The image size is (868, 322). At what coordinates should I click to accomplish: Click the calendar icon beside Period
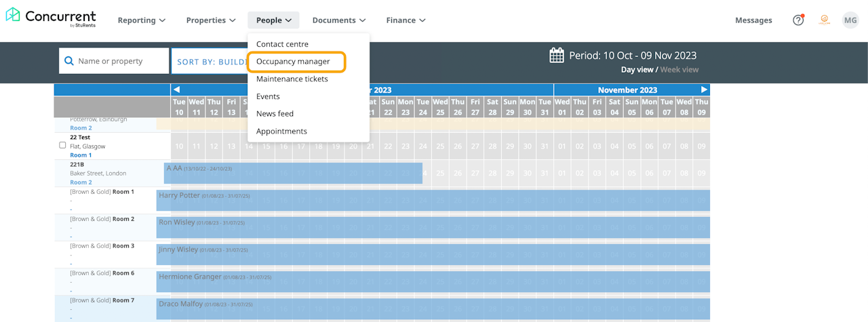pyautogui.click(x=557, y=56)
